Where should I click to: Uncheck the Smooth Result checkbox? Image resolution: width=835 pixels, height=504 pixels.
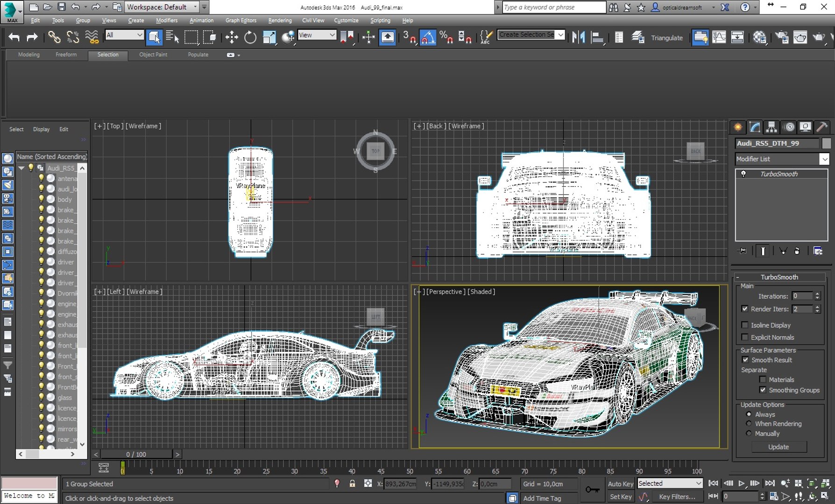745,359
